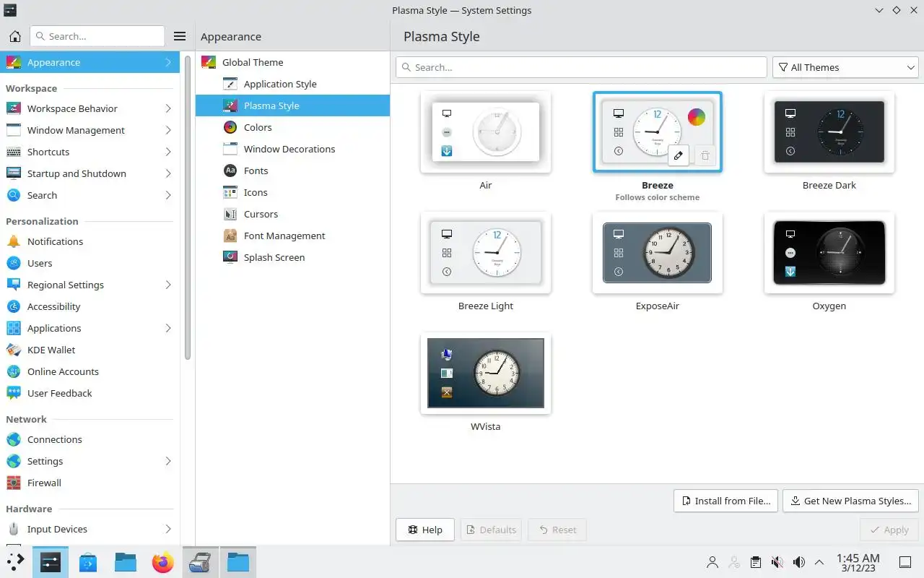Open the application launcher in the taskbar
Image resolution: width=924 pixels, height=578 pixels.
(15, 562)
